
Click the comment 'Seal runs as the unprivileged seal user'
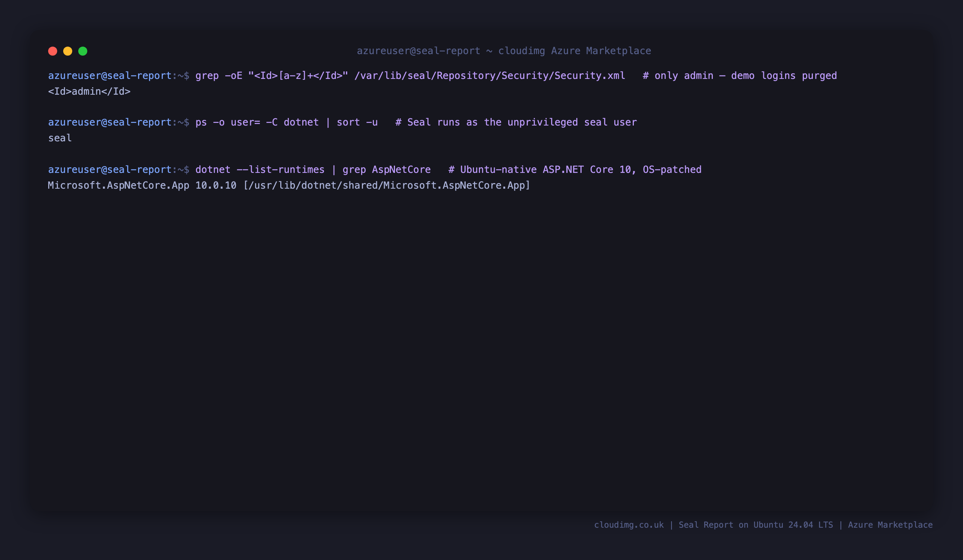pyautogui.click(x=516, y=122)
